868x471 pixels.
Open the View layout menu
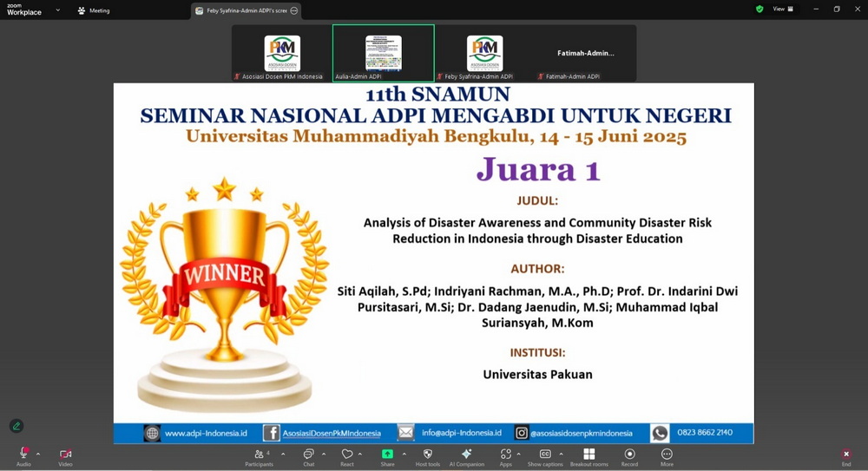[x=783, y=9]
